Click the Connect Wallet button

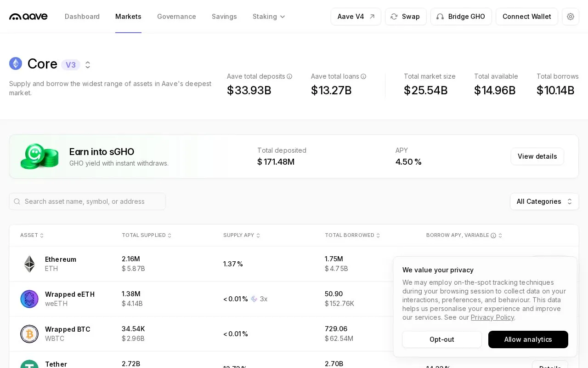pyautogui.click(x=527, y=17)
